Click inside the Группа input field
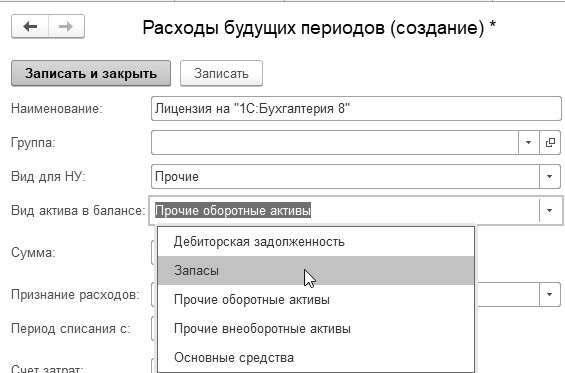Screen dimensions: 565x373 coord(335,143)
